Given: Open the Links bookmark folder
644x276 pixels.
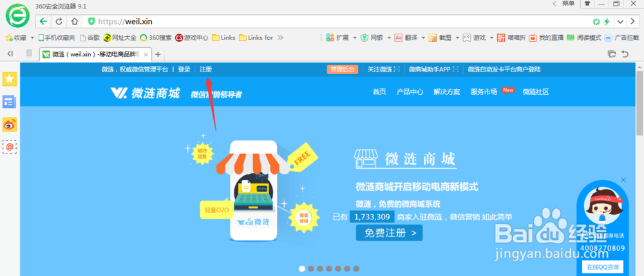Looking at the screenshot, I should coord(224,38).
